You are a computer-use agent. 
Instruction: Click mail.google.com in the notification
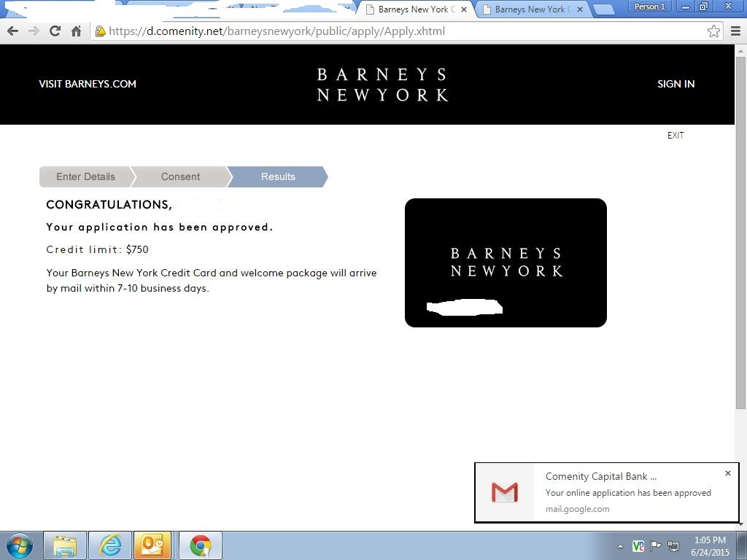click(578, 509)
